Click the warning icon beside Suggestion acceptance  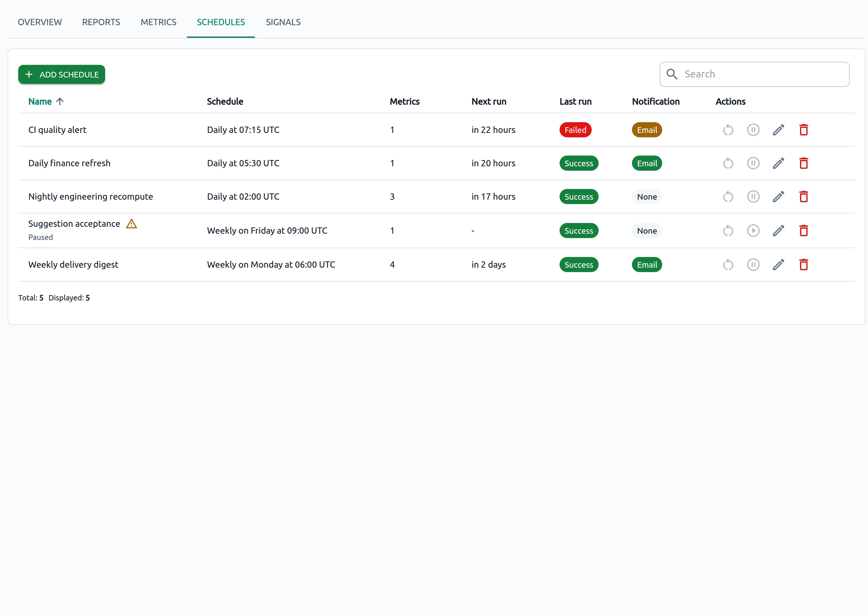[131, 224]
